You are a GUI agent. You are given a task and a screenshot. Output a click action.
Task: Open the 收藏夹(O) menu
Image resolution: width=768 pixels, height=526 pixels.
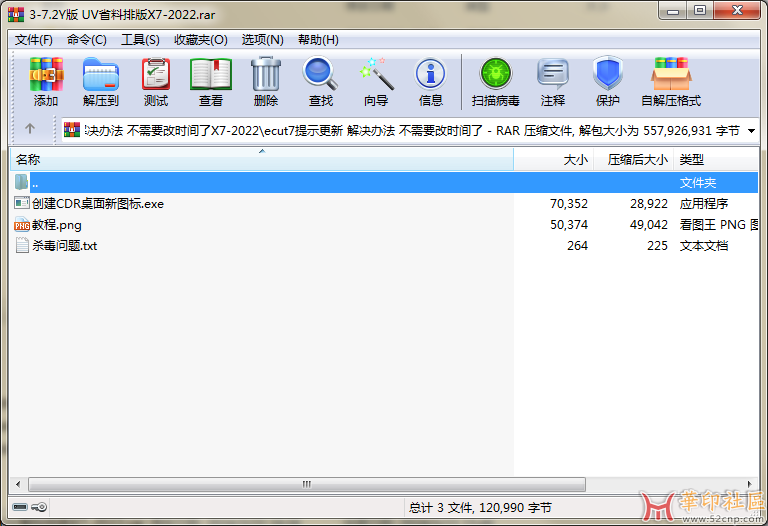(x=204, y=40)
